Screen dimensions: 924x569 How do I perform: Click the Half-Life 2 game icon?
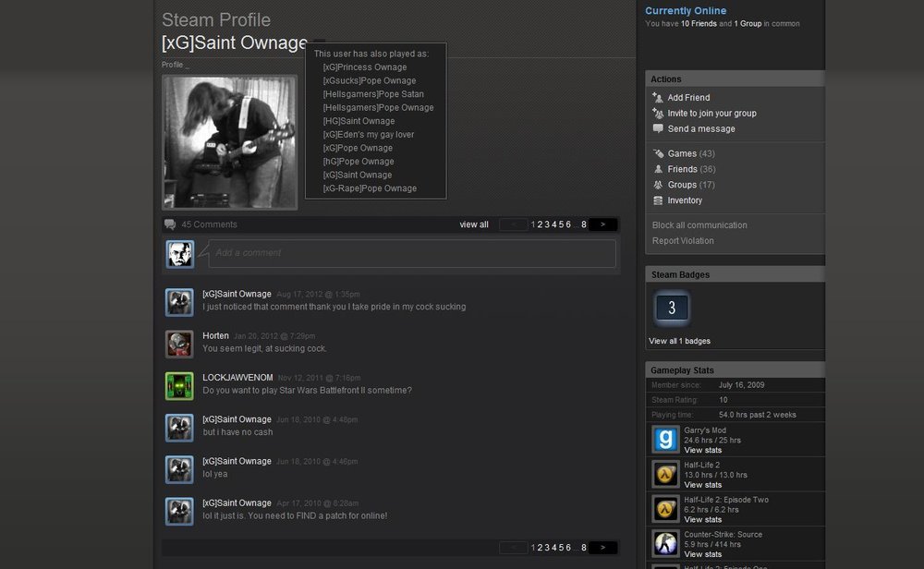(x=665, y=474)
